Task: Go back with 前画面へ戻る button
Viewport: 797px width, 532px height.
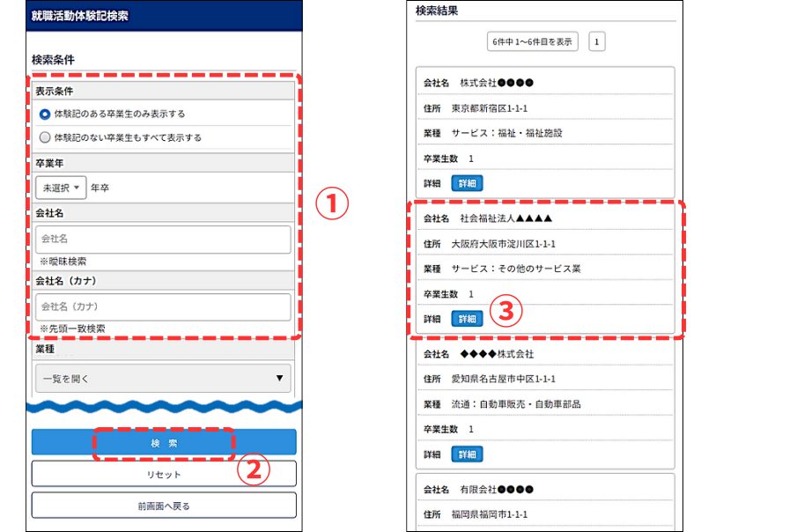Action: tap(164, 506)
